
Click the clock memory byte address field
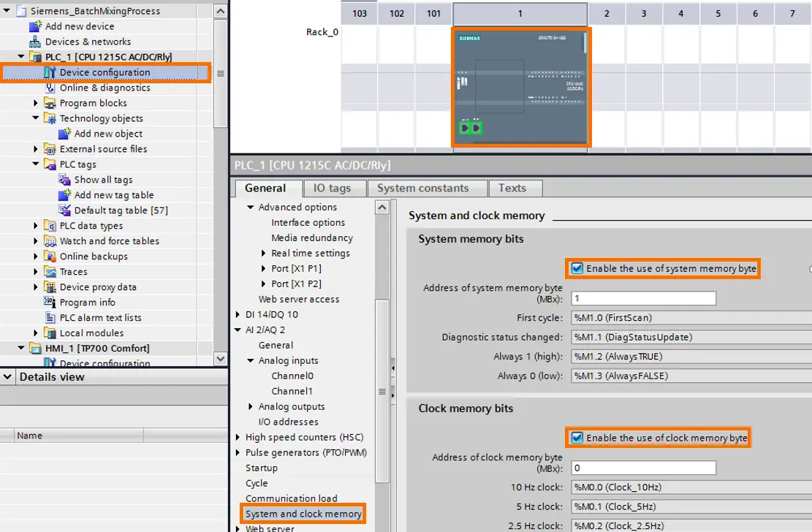point(643,468)
